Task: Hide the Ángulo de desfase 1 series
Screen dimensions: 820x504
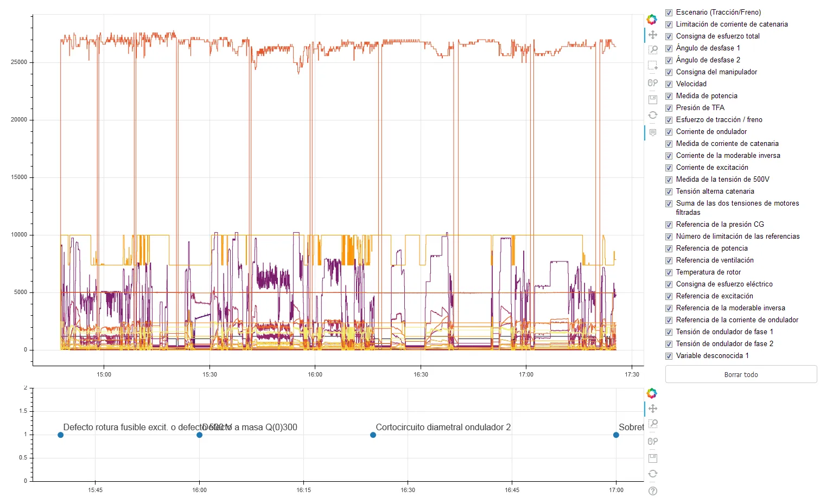Action: [669, 48]
